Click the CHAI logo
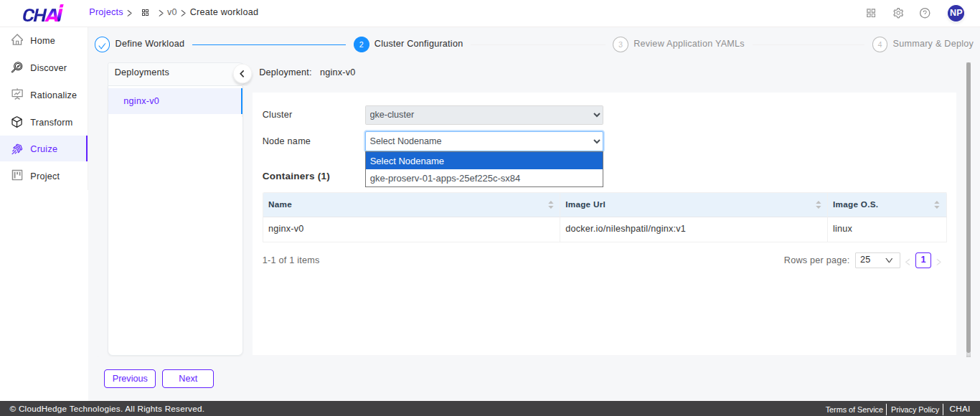Image resolution: width=980 pixels, height=416 pixels. (x=42, y=14)
